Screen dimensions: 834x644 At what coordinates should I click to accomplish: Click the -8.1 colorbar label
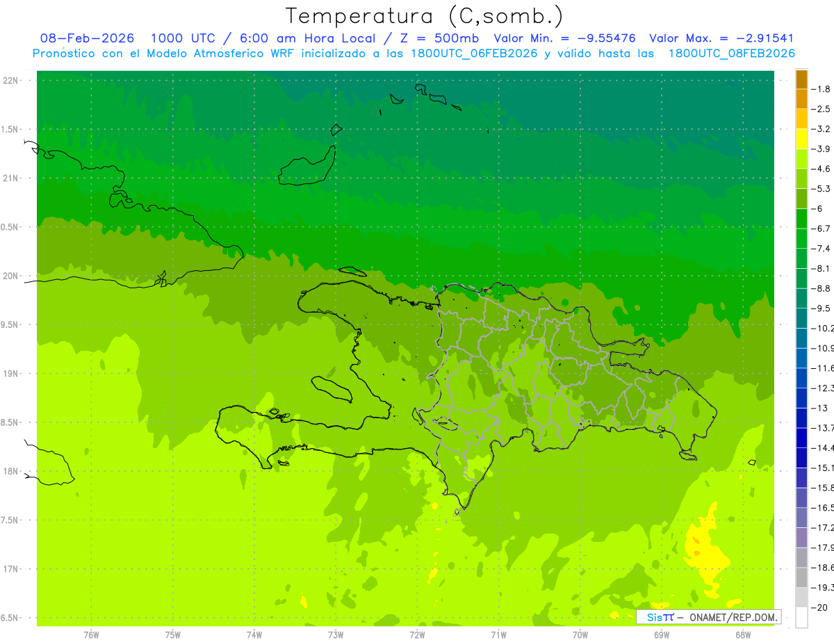pyautogui.click(x=821, y=268)
